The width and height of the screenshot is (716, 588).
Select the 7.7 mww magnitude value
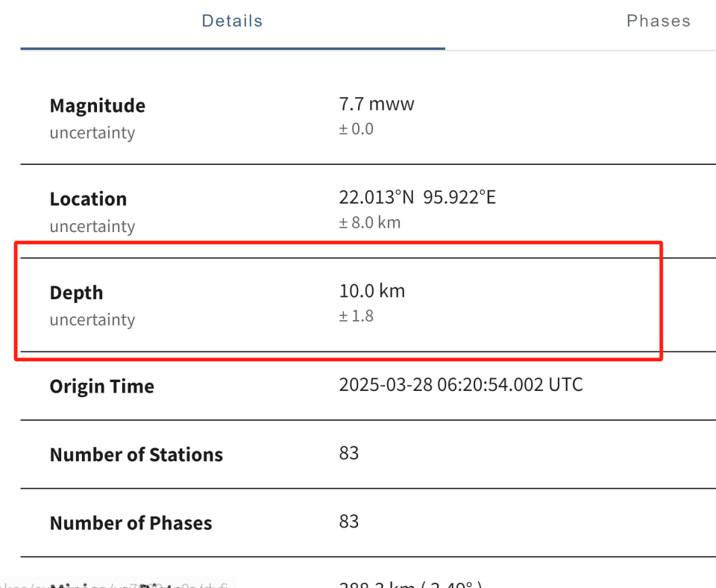376,104
